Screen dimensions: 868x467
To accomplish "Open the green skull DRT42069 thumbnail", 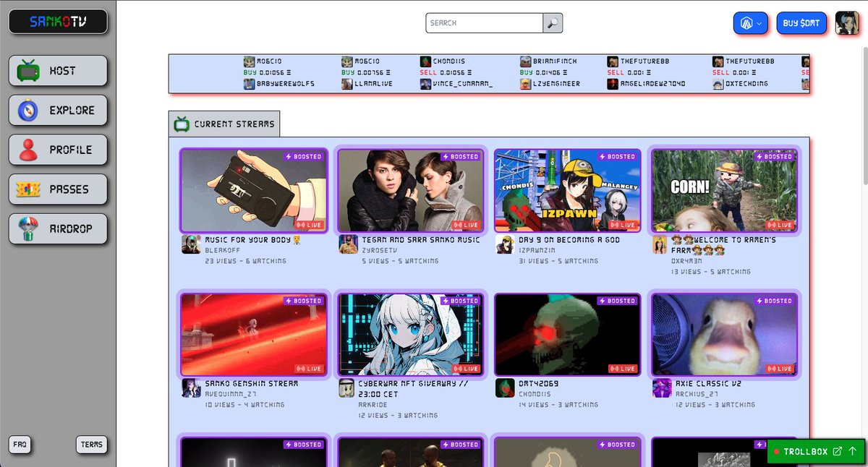I will (567, 335).
